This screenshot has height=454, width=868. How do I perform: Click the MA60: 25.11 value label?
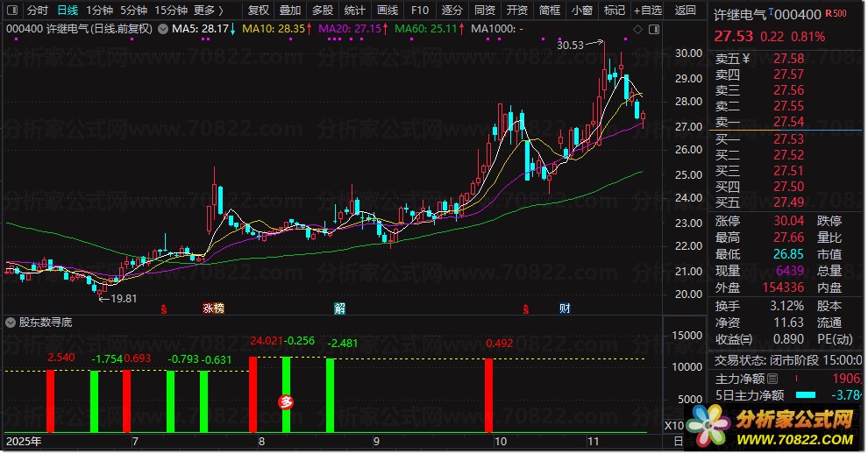426,28
